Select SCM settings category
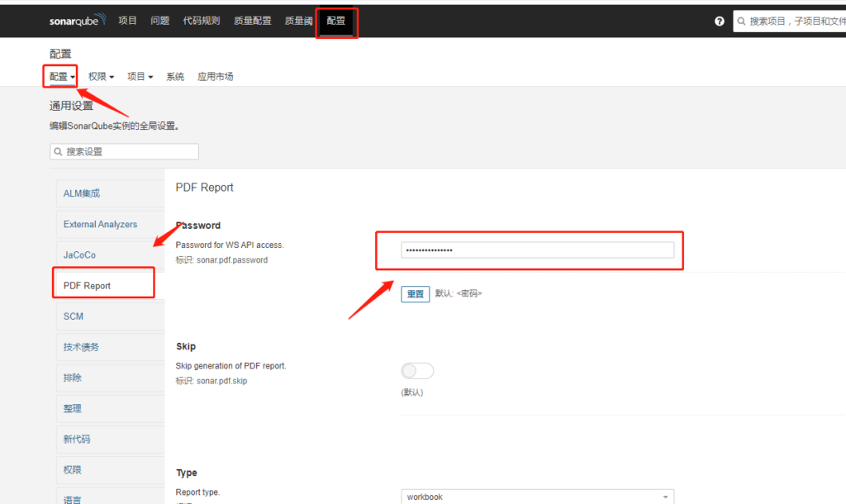 [110, 316]
